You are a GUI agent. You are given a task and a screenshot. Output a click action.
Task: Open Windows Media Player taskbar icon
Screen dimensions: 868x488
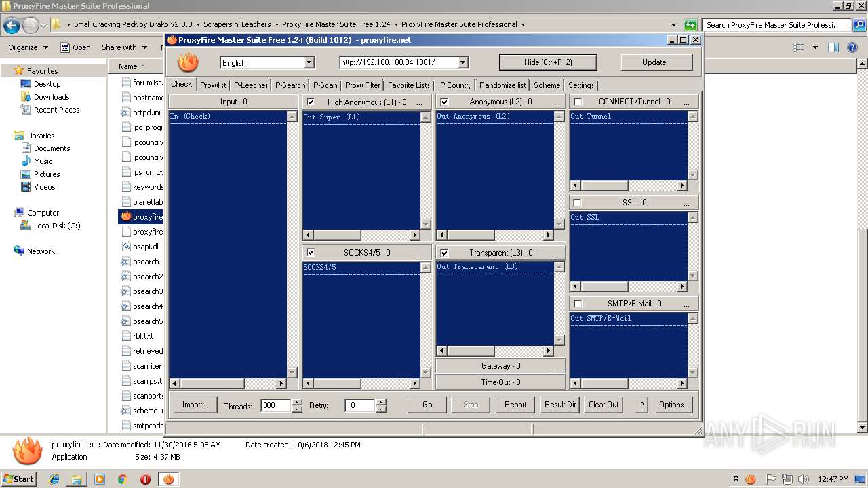click(100, 479)
